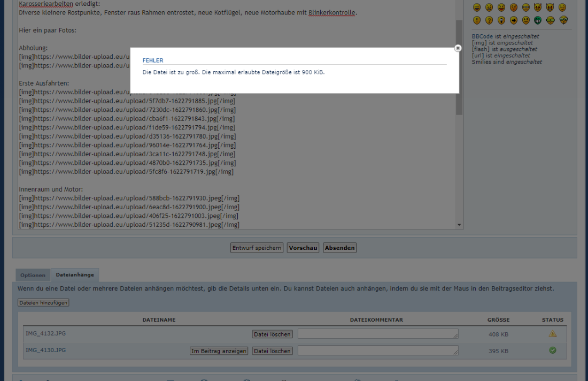Image resolution: width=588 pixels, height=381 pixels.
Task: Insert the lightbulb idea smiley
Action: 501,20
